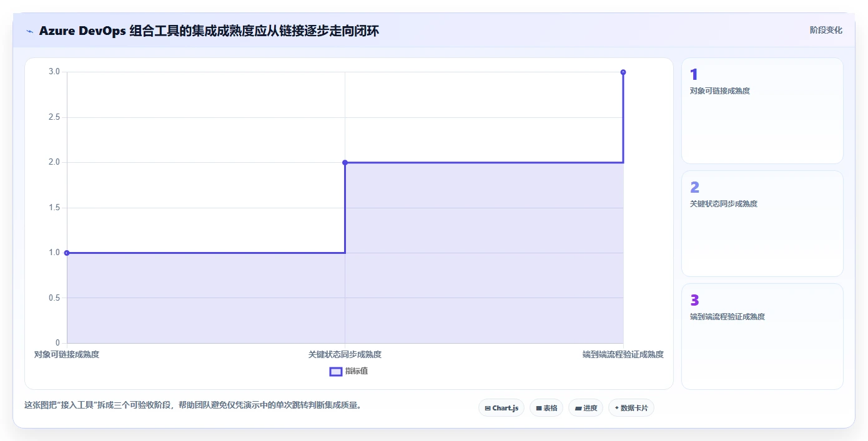The image size is (868, 441).
Task: Open the card numbered 3 端到端流程验证成熟度
Action: 762,336
